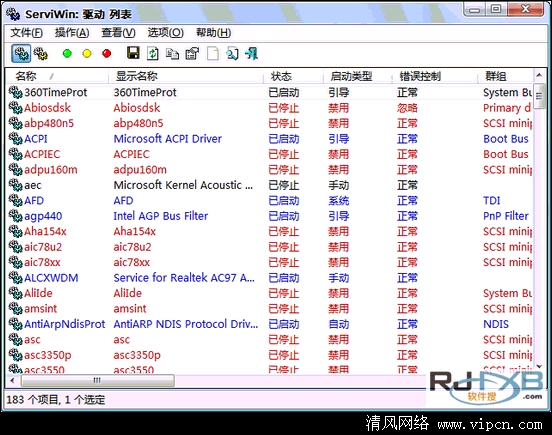Click ServiWin title bar app icon
The height and width of the screenshot is (435, 552).
pyautogui.click(x=13, y=14)
